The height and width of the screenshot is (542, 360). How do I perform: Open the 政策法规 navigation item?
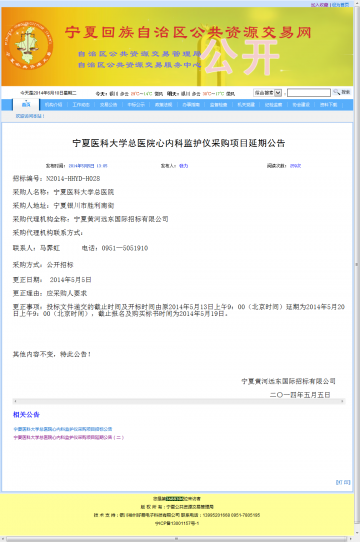(x=164, y=105)
